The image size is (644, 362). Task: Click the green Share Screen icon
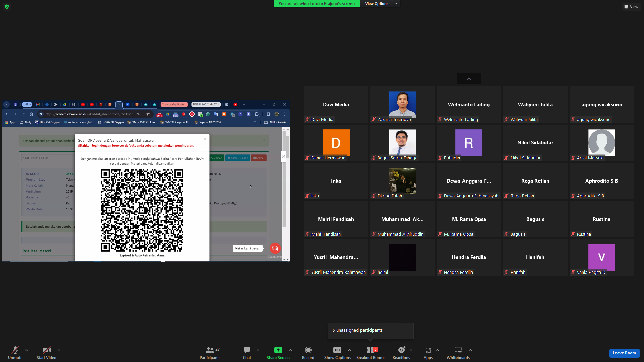[x=278, y=350]
